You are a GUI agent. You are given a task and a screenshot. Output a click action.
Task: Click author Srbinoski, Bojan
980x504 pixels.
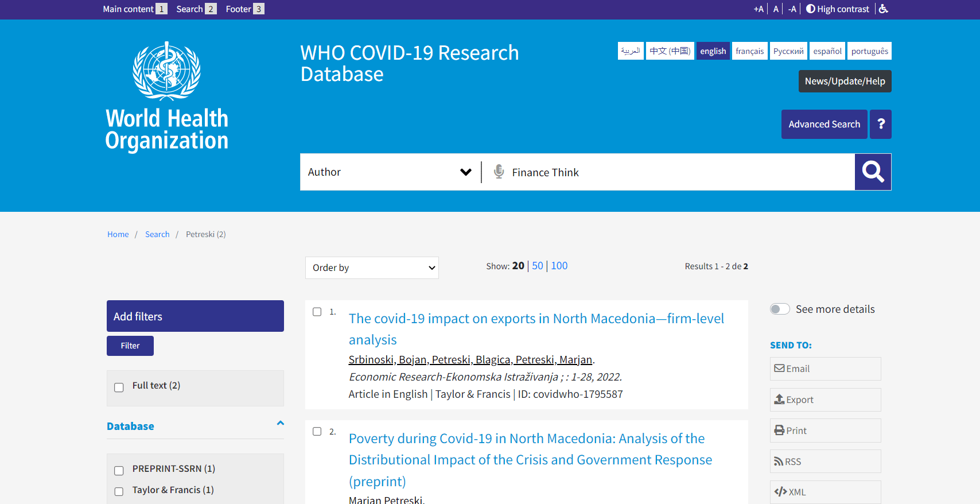[x=388, y=359]
